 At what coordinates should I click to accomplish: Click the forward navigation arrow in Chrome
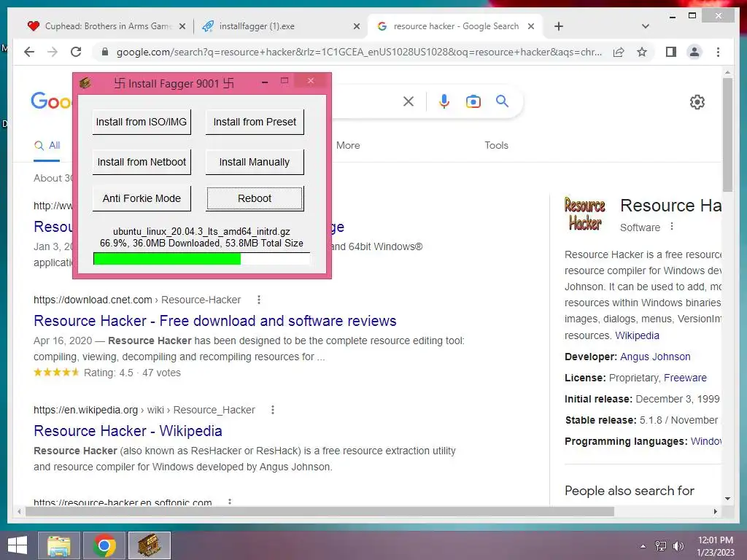click(x=53, y=52)
